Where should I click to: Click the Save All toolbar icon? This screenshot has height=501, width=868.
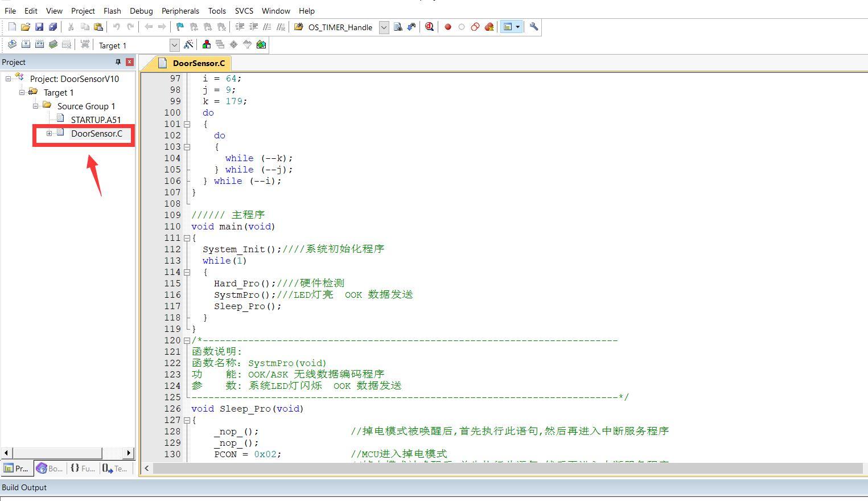pos(53,27)
